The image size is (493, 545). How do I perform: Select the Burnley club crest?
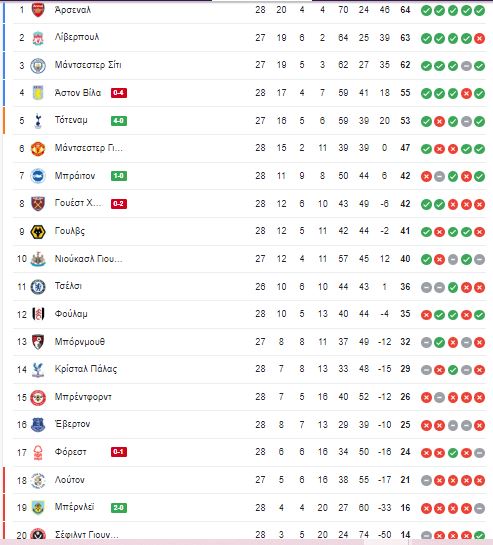point(38,507)
